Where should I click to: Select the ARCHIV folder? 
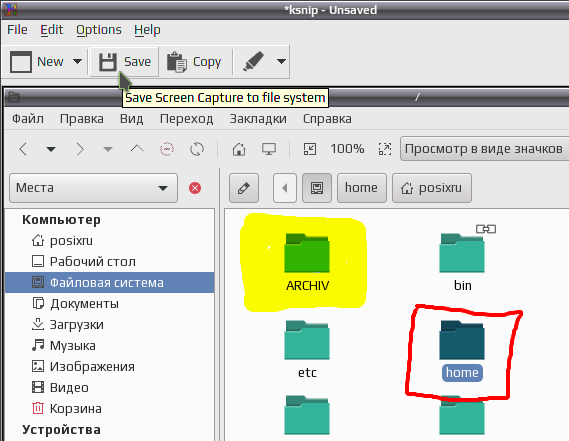point(307,263)
